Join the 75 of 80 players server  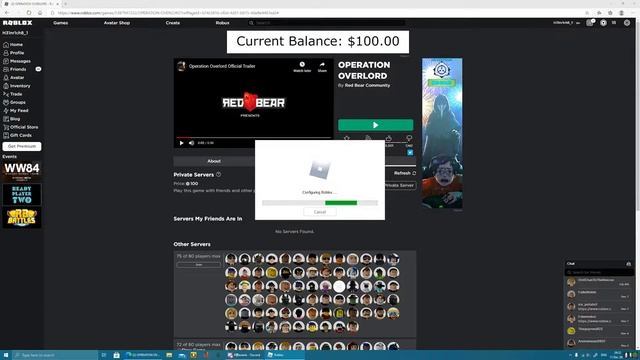[x=199, y=265]
